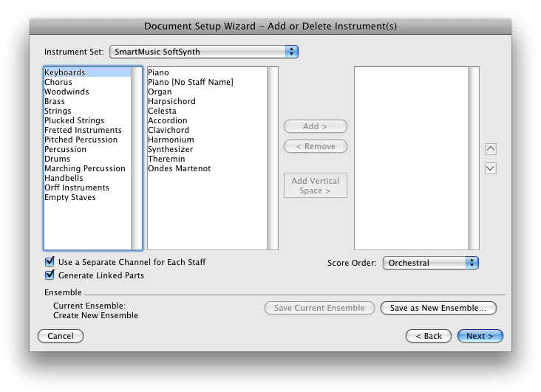Select Synthesizer instrument
This screenshot has width=541, height=392.
pyautogui.click(x=208, y=149)
